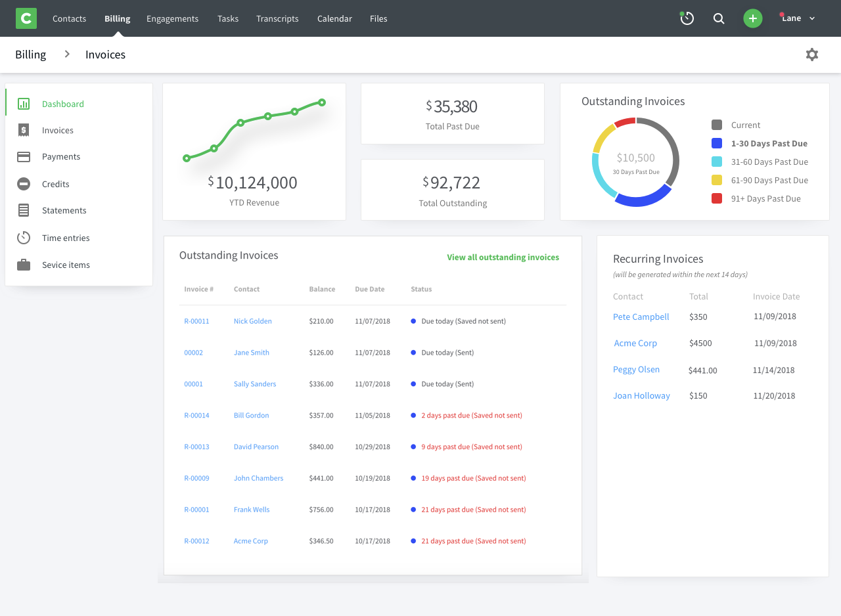Open Credits label in the sidebar
Viewport: 841px width, 616px height.
(x=56, y=184)
